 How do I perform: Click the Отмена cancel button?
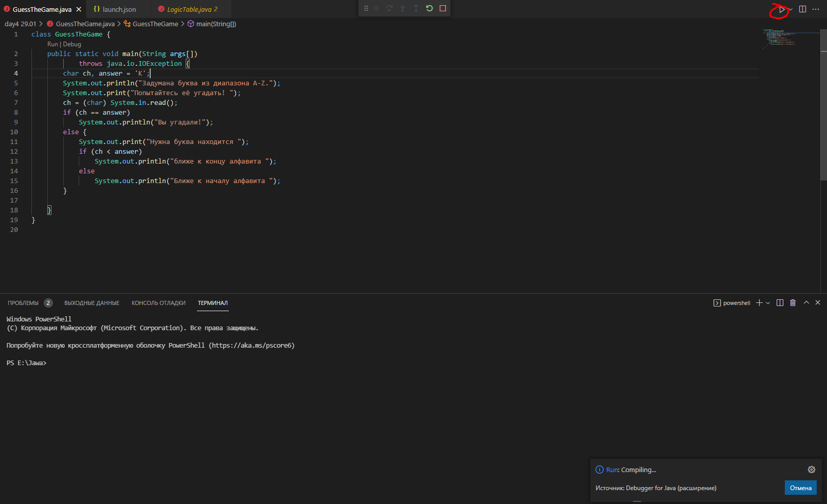[x=801, y=488]
